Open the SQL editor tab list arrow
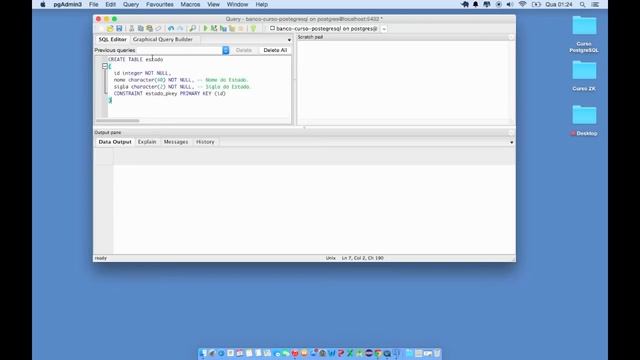Screen dimensions: 640x360 click(289, 40)
